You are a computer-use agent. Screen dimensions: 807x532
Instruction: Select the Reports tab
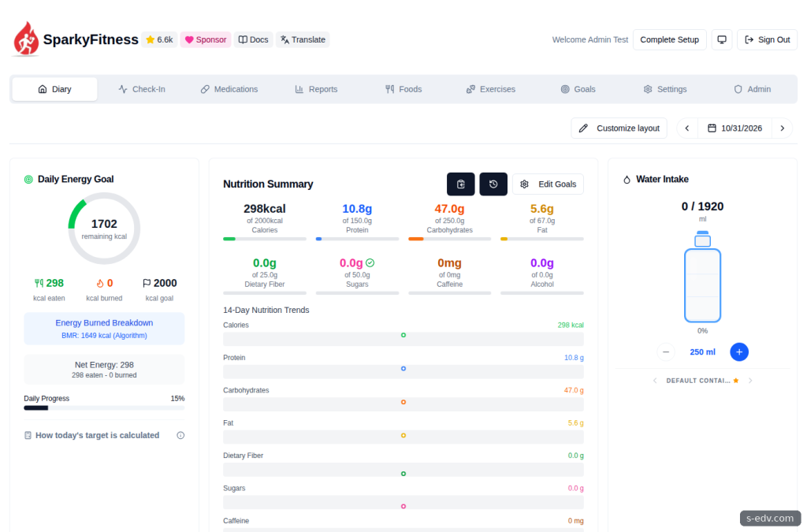coord(316,89)
